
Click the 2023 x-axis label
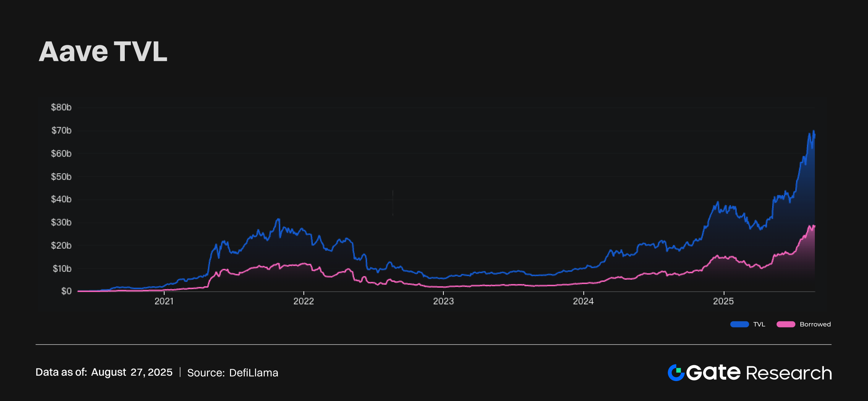443,301
